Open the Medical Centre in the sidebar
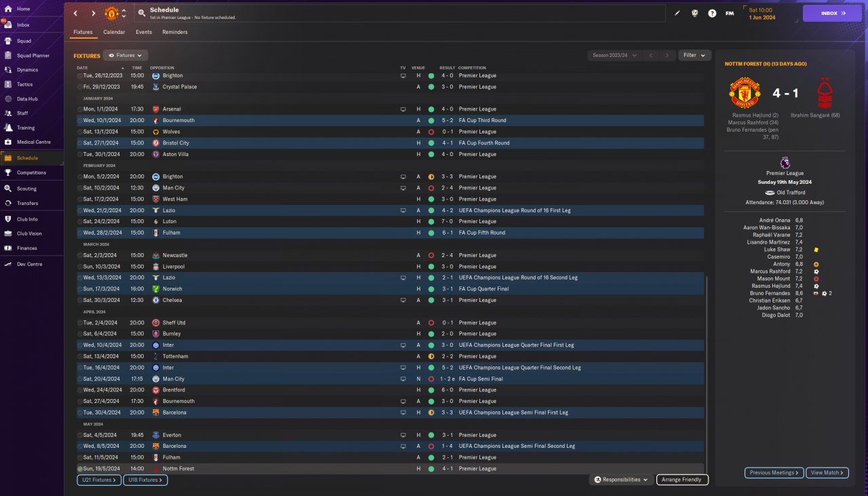Screen dimensions: 868x496 tap(32, 142)
